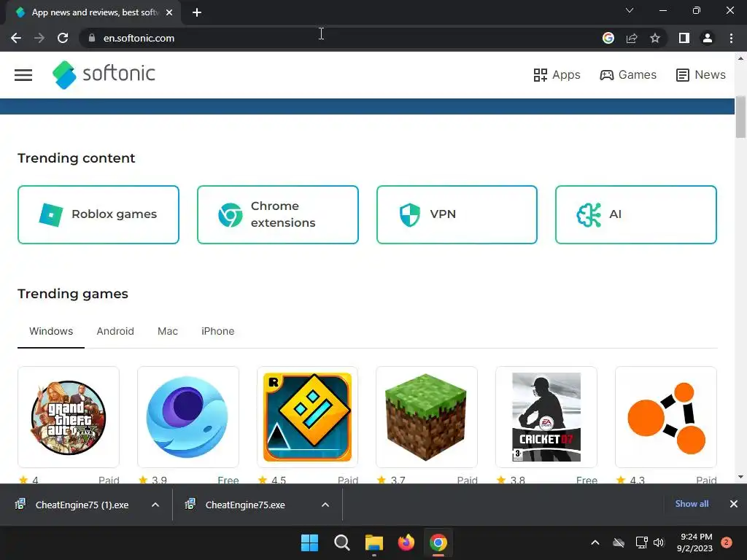
Task: Expand options for CheatEngine75 (1).exe download
Action: tap(155, 505)
